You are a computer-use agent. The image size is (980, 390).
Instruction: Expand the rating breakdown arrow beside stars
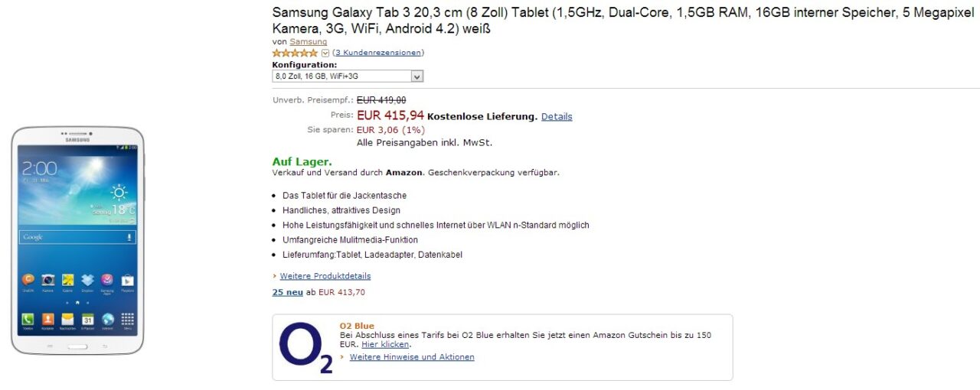[x=325, y=53]
